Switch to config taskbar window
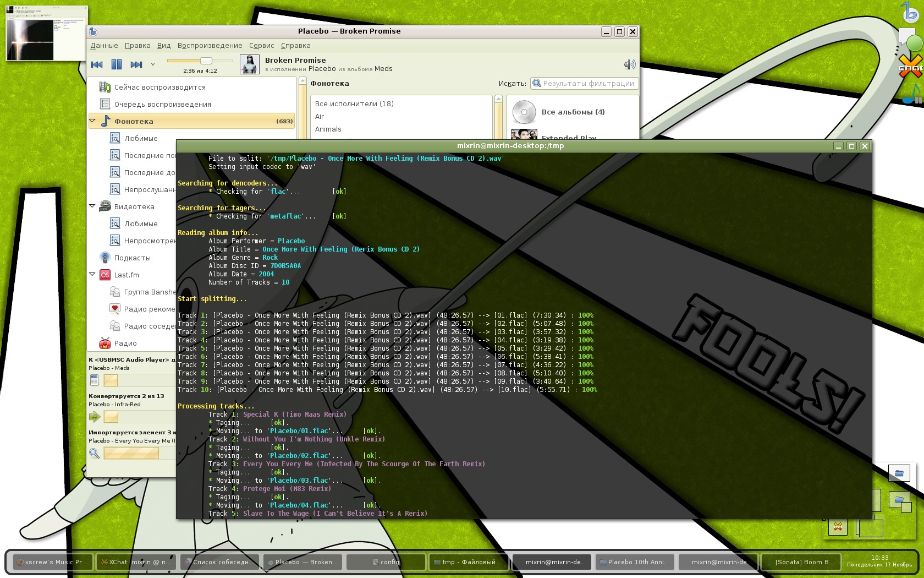This screenshot has width=924, height=578. coord(386,562)
